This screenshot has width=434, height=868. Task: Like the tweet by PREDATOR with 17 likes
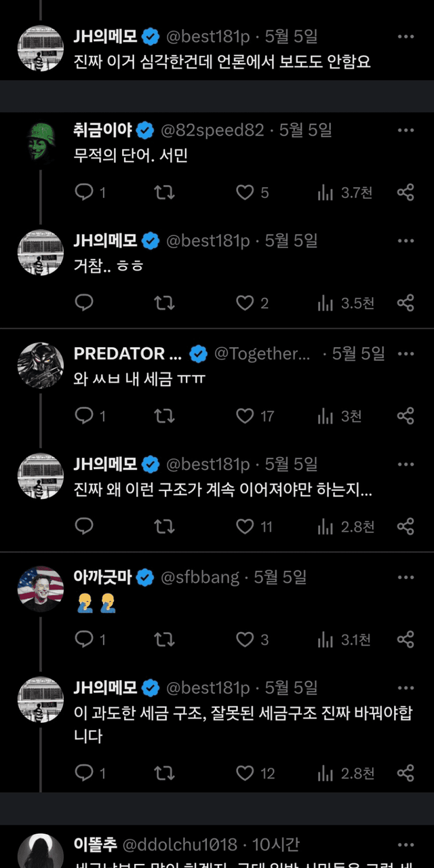pyautogui.click(x=245, y=416)
